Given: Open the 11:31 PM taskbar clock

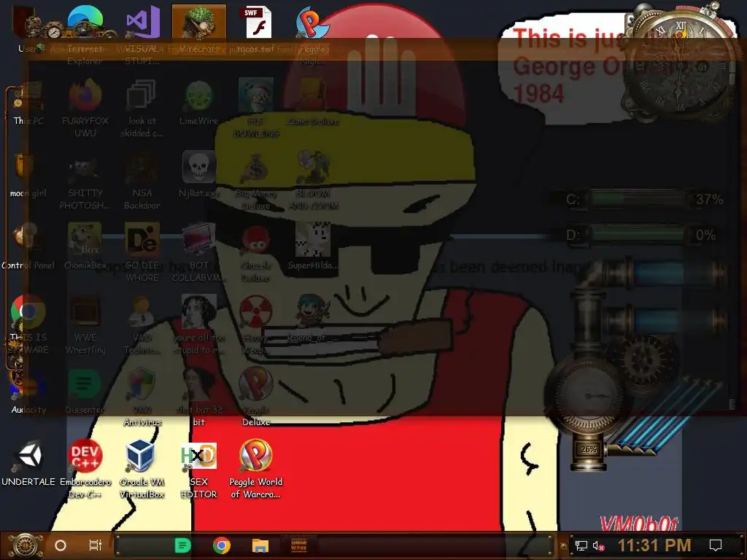Looking at the screenshot, I should pos(654,545).
